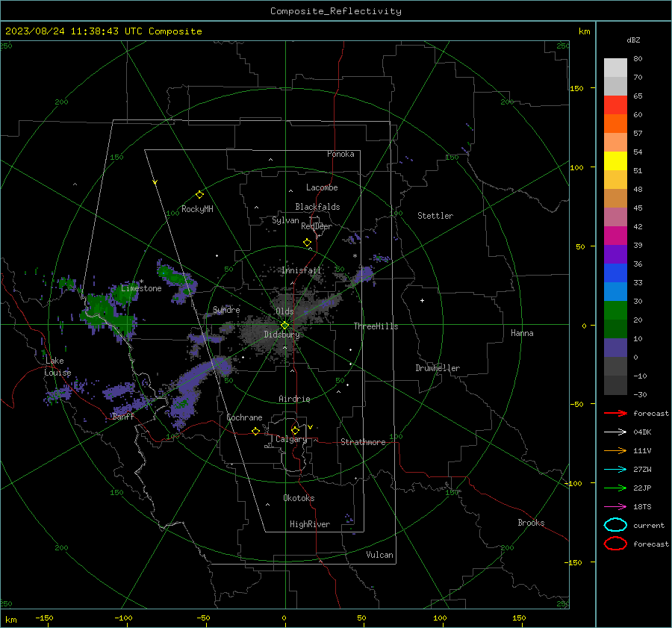Viewport: 672px width, 628px height.
Task: Select the green 20-30 dBZ color swatch
Action: pos(615,310)
